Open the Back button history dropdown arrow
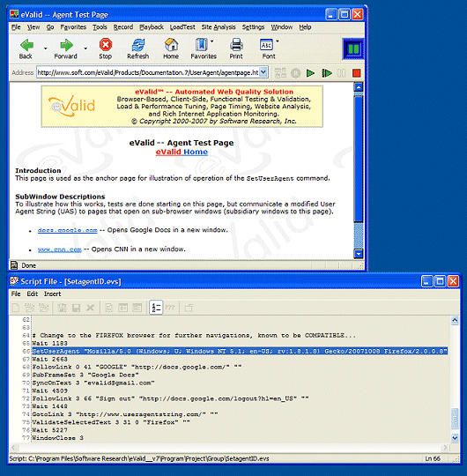The width and height of the screenshot is (467, 476). pyautogui.click(x=46, y=48)
